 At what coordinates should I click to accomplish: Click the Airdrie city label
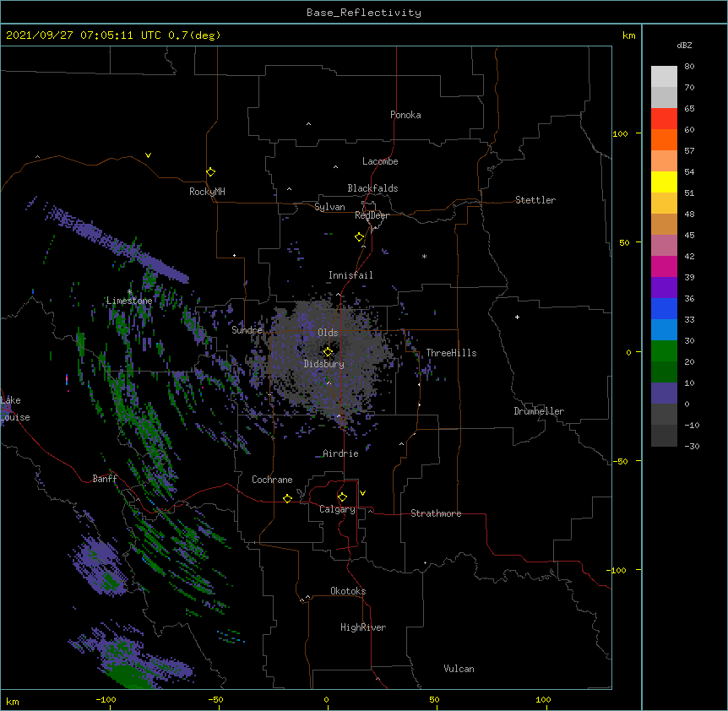340,453
